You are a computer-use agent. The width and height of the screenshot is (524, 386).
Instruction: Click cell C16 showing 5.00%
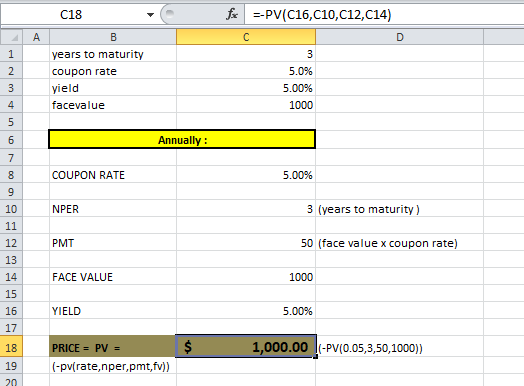pyautogui.click(x=246, y=311)
